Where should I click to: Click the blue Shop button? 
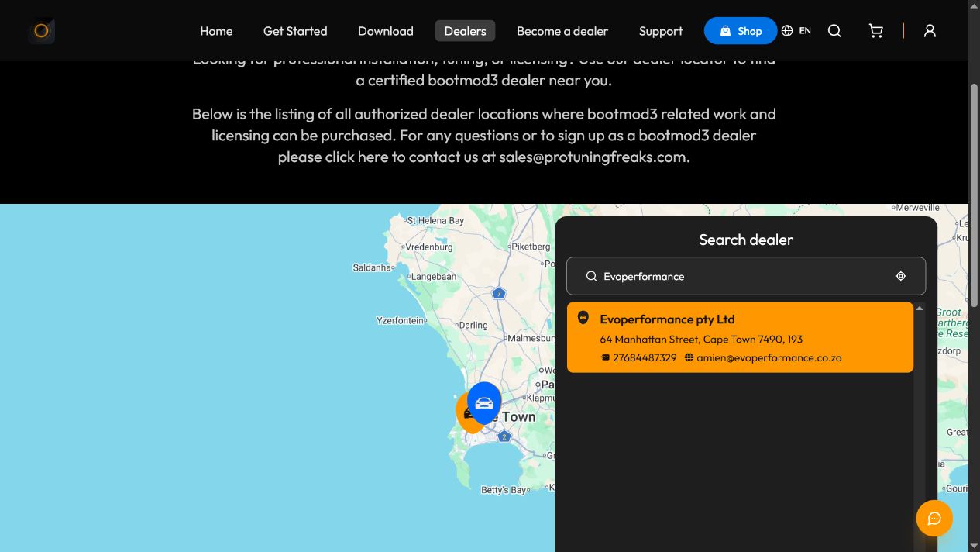(741, 31)
